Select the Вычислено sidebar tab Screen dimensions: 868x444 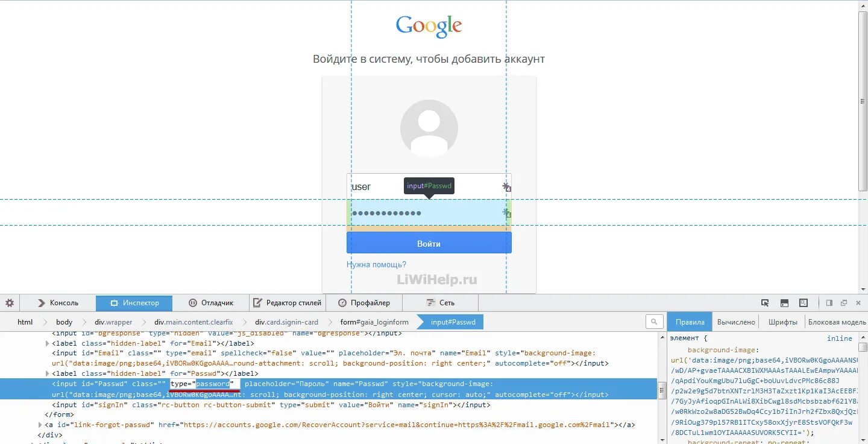736,322
